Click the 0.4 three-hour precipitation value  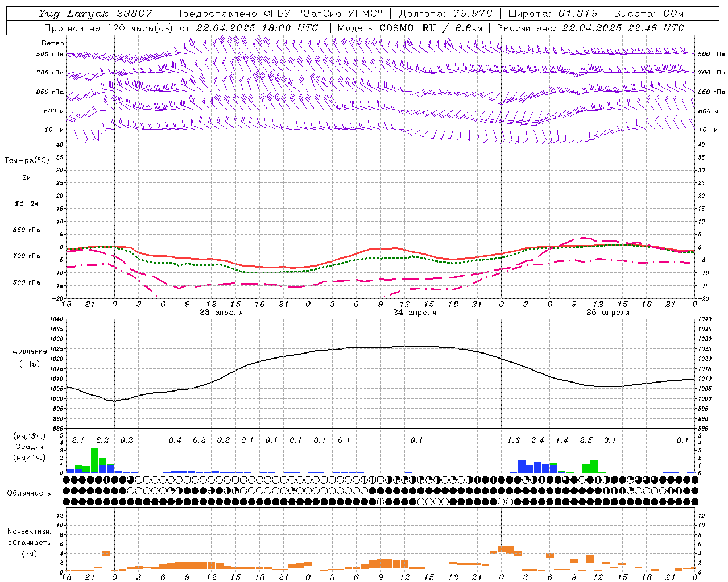175,440
